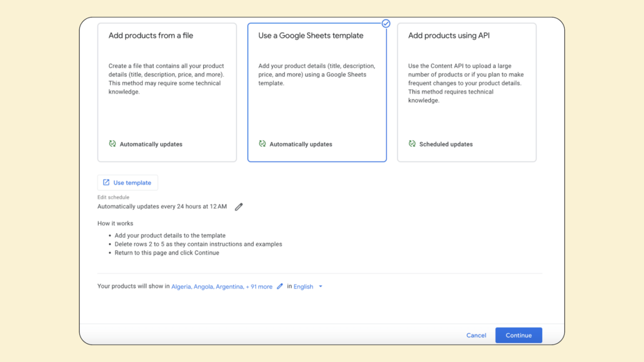Click the bullet Return to this page and click Continue

coord(167,253)
